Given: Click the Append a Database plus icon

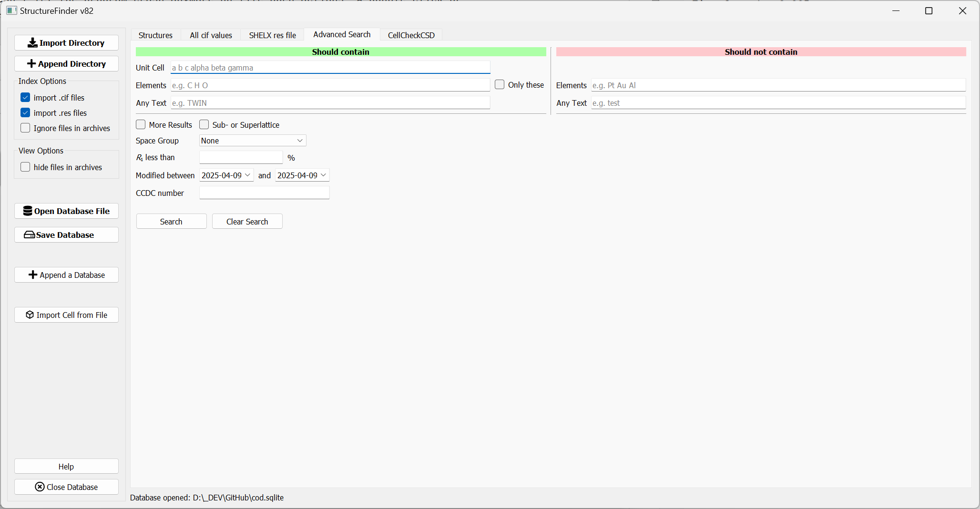Looking at the screenshot, I should pos(33,275).
